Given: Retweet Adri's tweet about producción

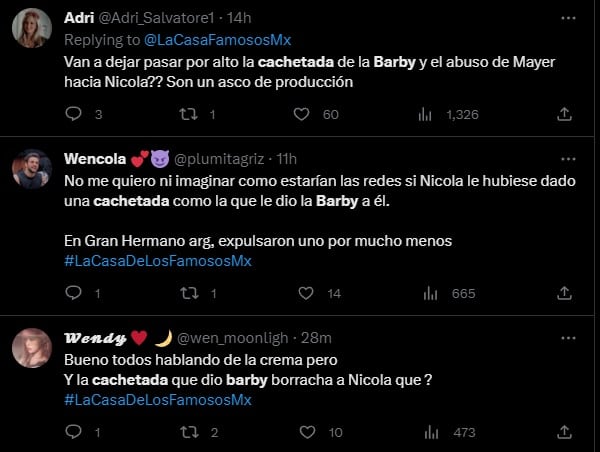Looking at the screenshot, I should point(188,115).
